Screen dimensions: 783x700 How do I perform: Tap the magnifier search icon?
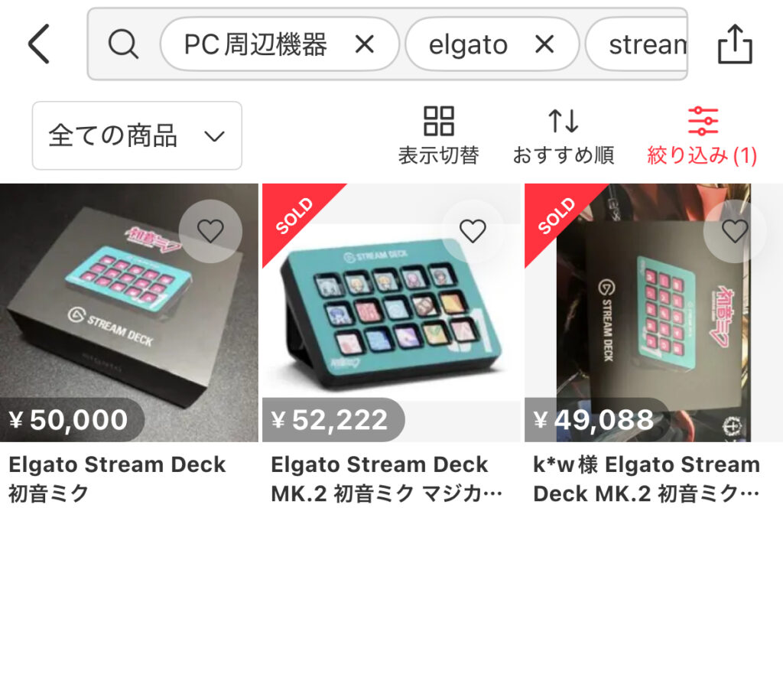click(123, 44)
